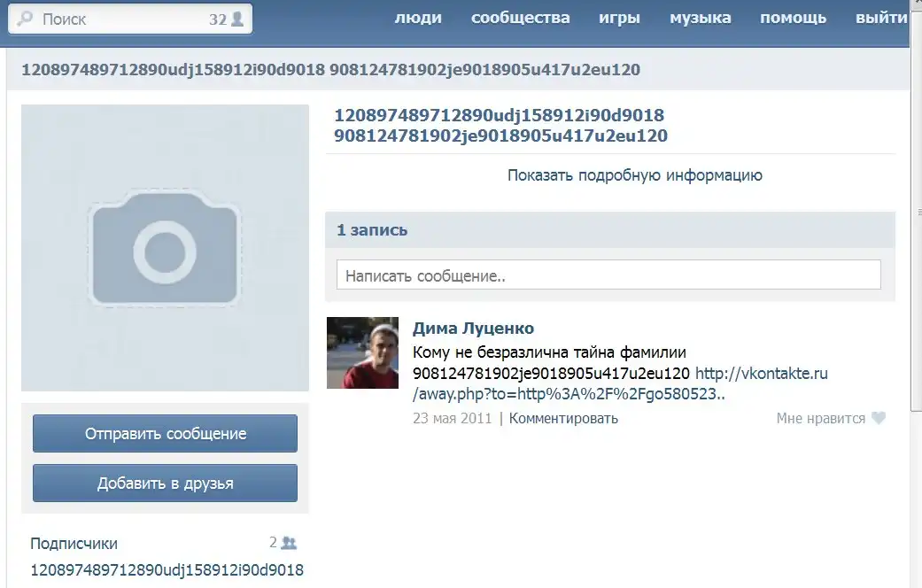Click Комментировать under the post
922x588 pixels.
563,418
